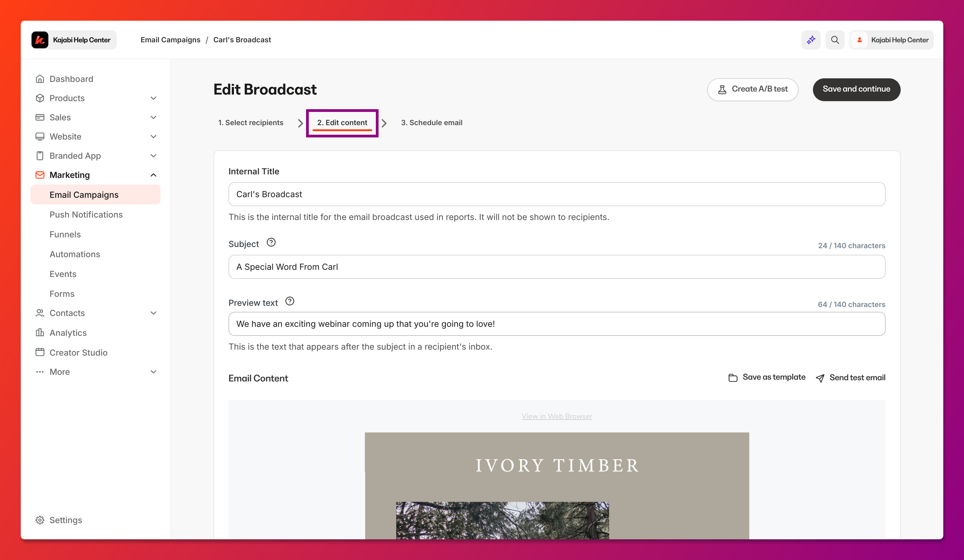Click Save and continue button

(856, 89)
